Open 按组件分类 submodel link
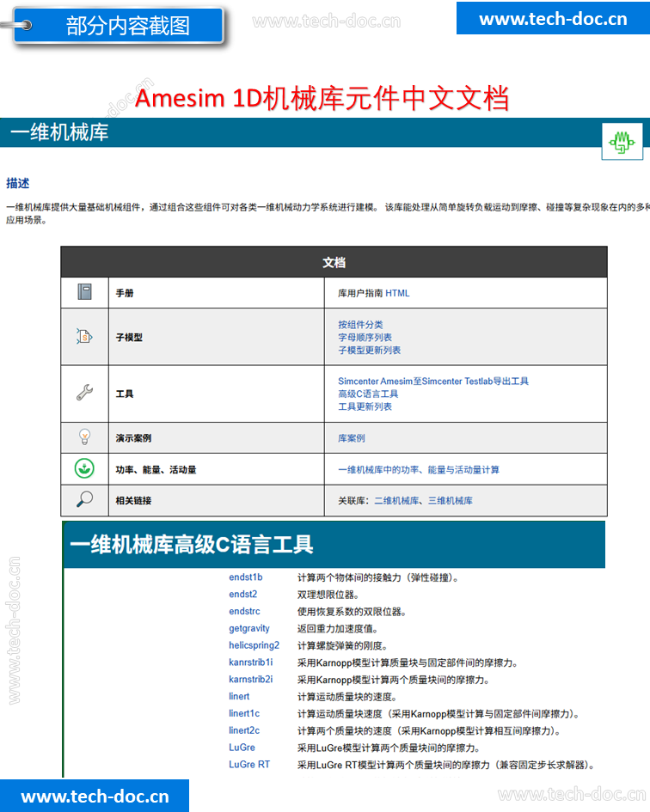650x812 pixels. click(x=360, y=325)
